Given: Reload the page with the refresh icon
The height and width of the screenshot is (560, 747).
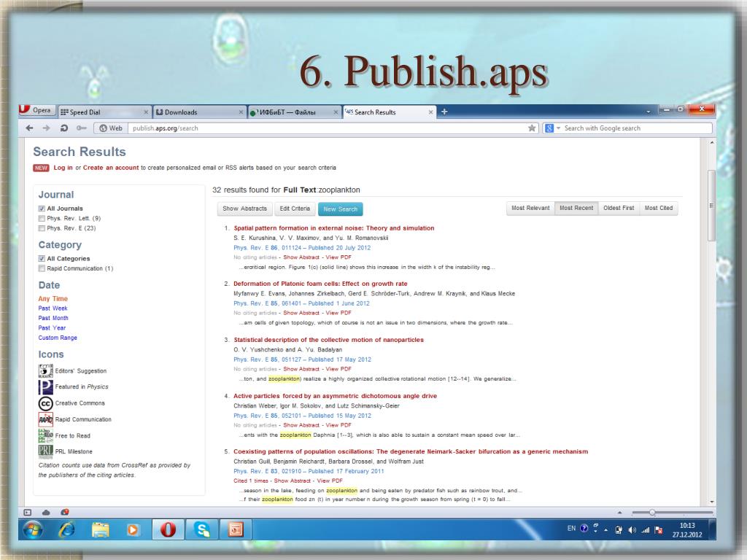Looking at the screenshot, I should tap(64, 128).
